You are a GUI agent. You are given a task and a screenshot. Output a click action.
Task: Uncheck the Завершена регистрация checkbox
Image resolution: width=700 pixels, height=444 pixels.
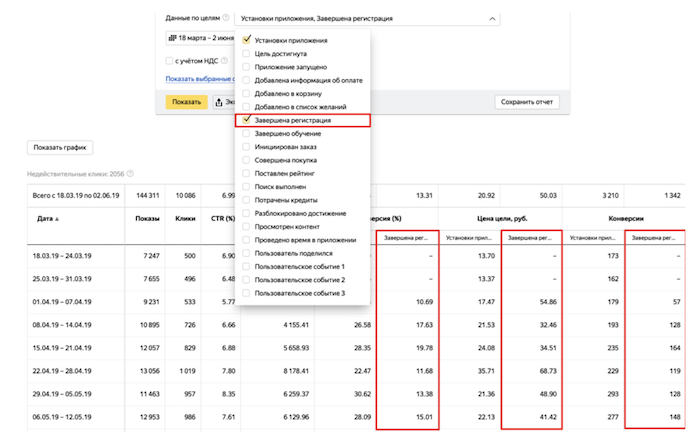click(x=246, y=120)
